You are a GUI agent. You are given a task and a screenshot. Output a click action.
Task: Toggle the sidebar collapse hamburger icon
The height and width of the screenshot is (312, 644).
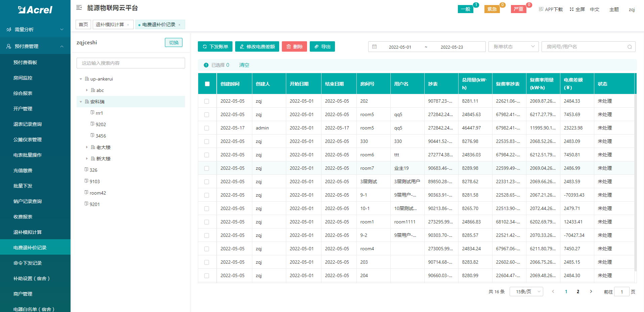(x=79, y=7)
